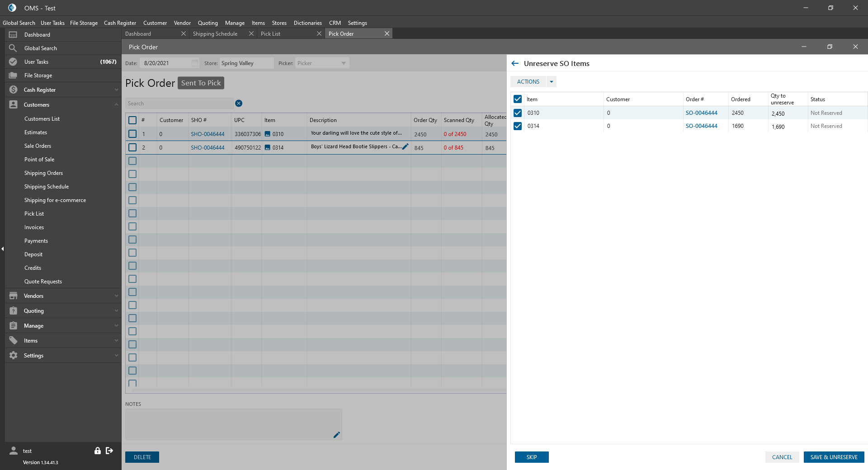The height and width of the screenshot is (470, 868).
Task: Click the edit pencil icon in NOTES box
Action: pyautogui.click(x=336, y=435)
